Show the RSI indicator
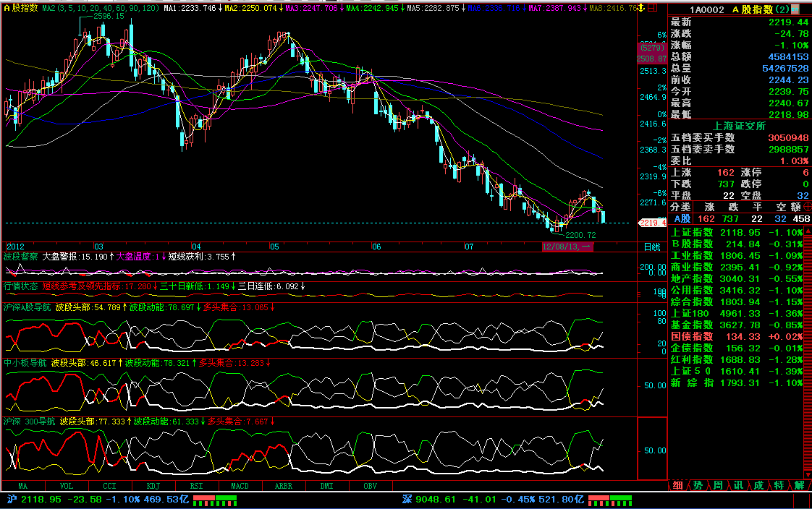The width and height of the screenshot is (812, 509). click(195, 486)
